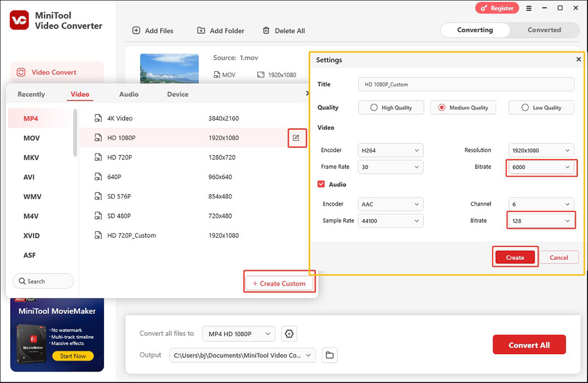
Task: Open the Channel dropdown
Action: click(541, 204)
